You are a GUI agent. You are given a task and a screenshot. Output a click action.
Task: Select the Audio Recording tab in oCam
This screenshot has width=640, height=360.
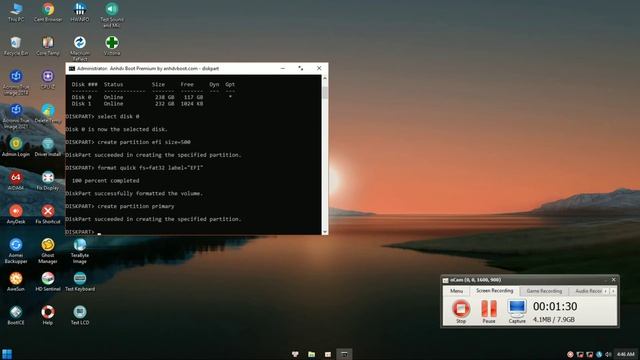click(587, 291)
